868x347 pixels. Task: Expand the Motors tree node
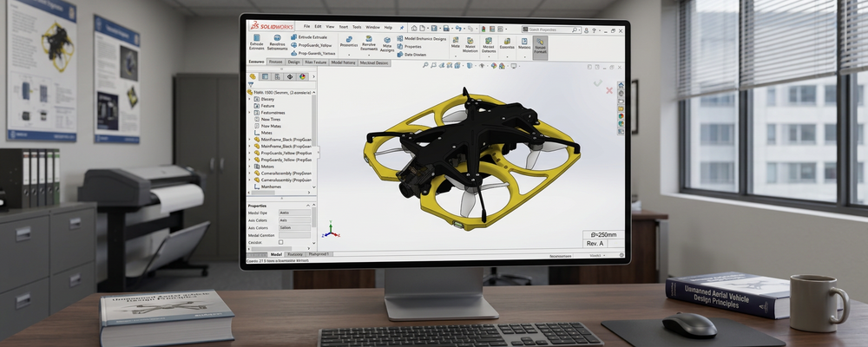click(249, 166)
